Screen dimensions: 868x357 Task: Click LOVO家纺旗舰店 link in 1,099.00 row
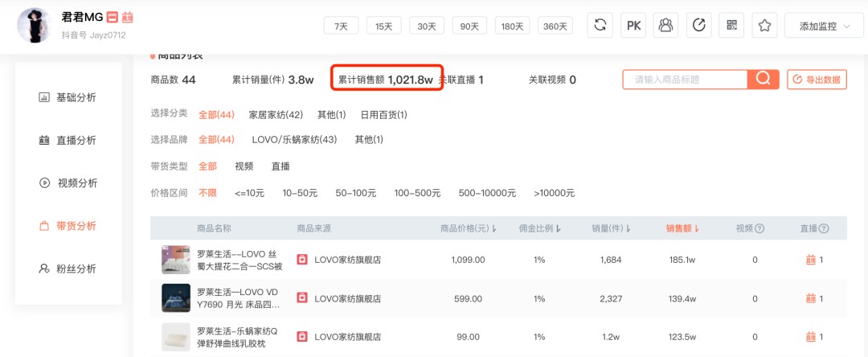[348, 261]
